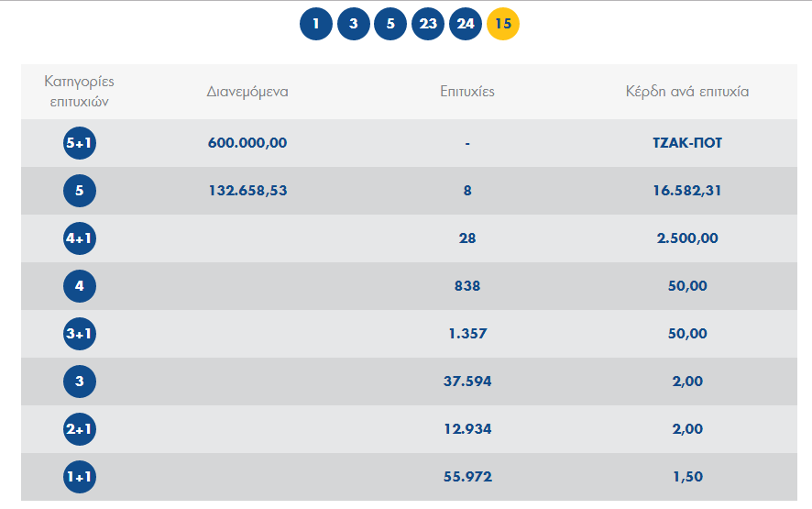
Task: Click the drawn number 23 ball
Action: coord(428,24)
